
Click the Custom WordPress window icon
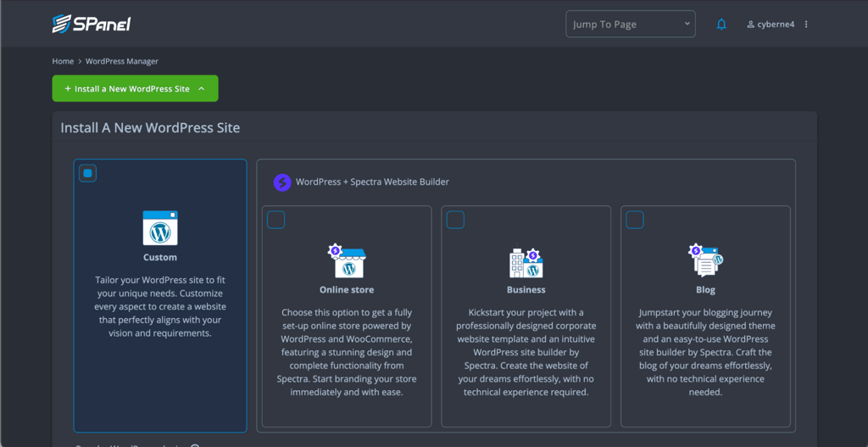coord(160,227)
